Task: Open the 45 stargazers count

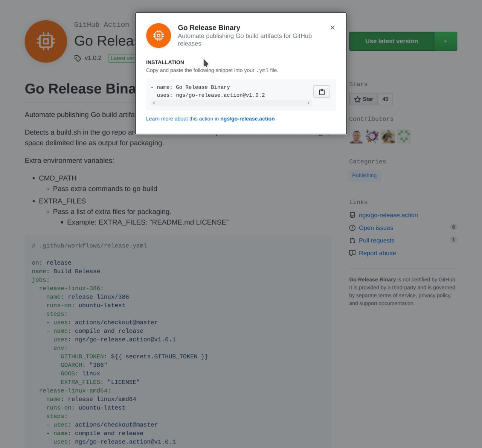Action: [385, 99]
